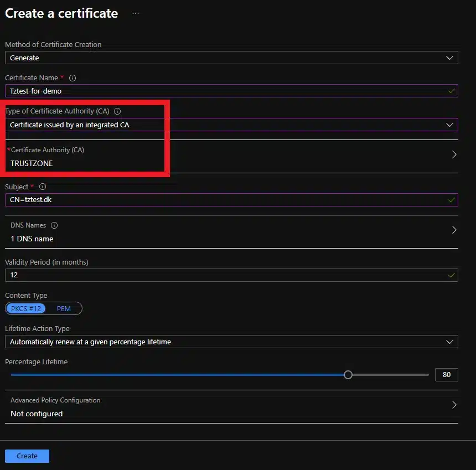
Task: Open Type of Certificate Authority dropdown
Action: click(x=231, y=125)
